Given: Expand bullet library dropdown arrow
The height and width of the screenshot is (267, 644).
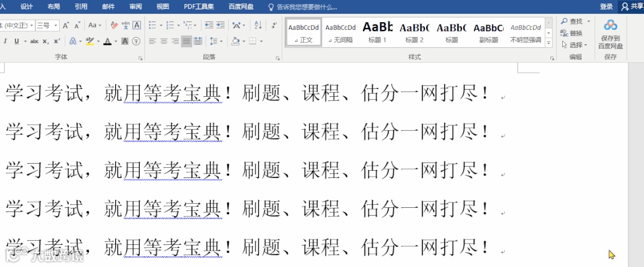Looking at the screenshot, I should 161,26.
